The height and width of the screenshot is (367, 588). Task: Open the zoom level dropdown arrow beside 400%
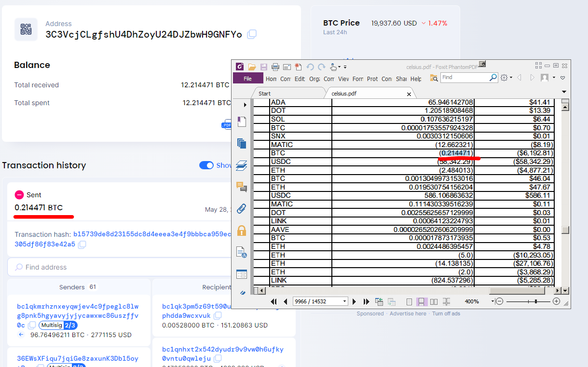492,301
